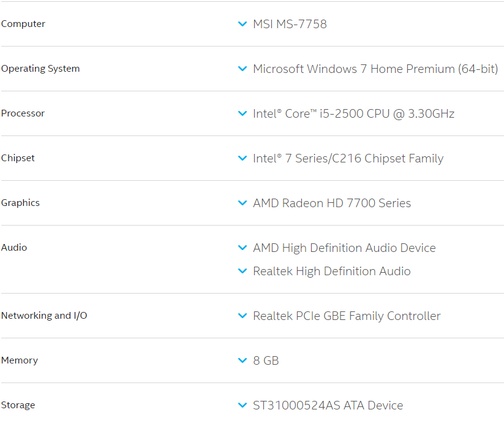Click the Storage row label
This screenshot has width=504, height=426.
point(18,405)
